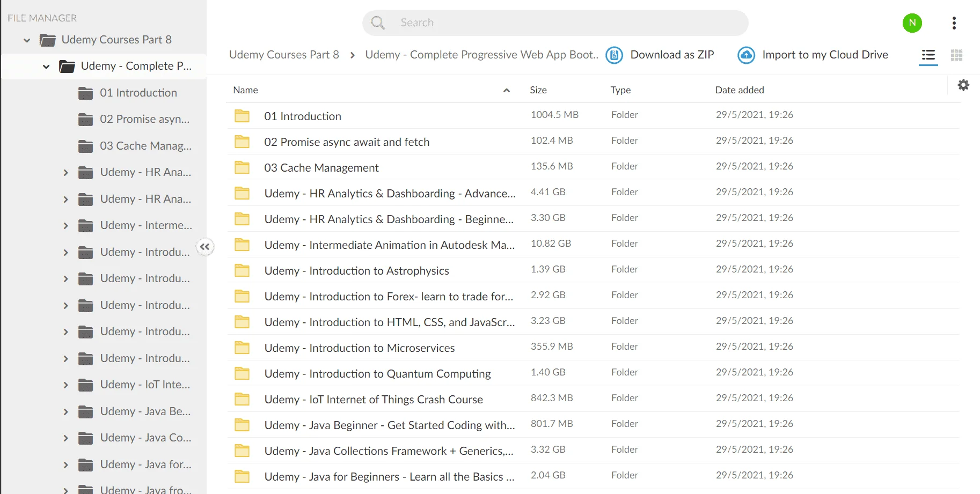Image resolution: width=980 pixels, height=494 pixels.
Task: Click sidebar folder icon for Udemy - Complete P...
Action: point(67,66)
